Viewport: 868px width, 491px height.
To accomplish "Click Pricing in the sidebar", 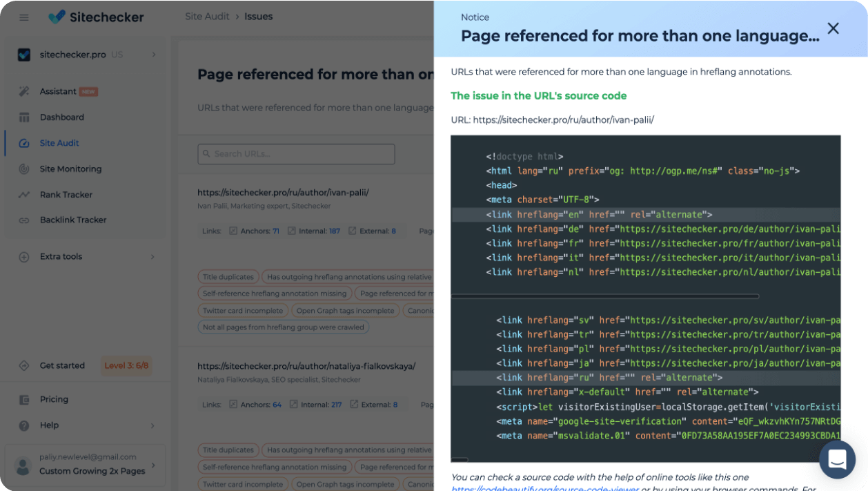I will 54,399.
